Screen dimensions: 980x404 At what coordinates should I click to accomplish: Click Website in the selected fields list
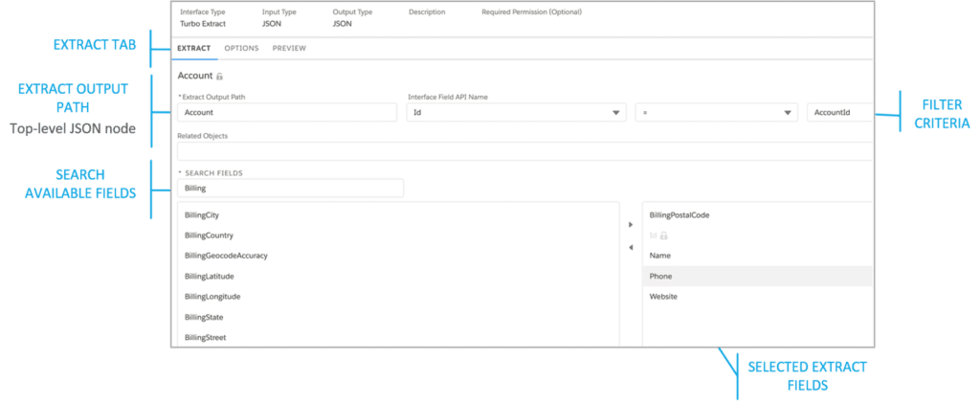663,297
